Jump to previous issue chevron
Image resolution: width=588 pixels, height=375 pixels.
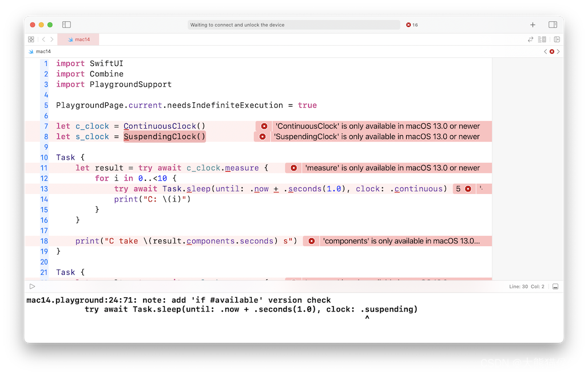pyautogui.click(x=545, y=52)
